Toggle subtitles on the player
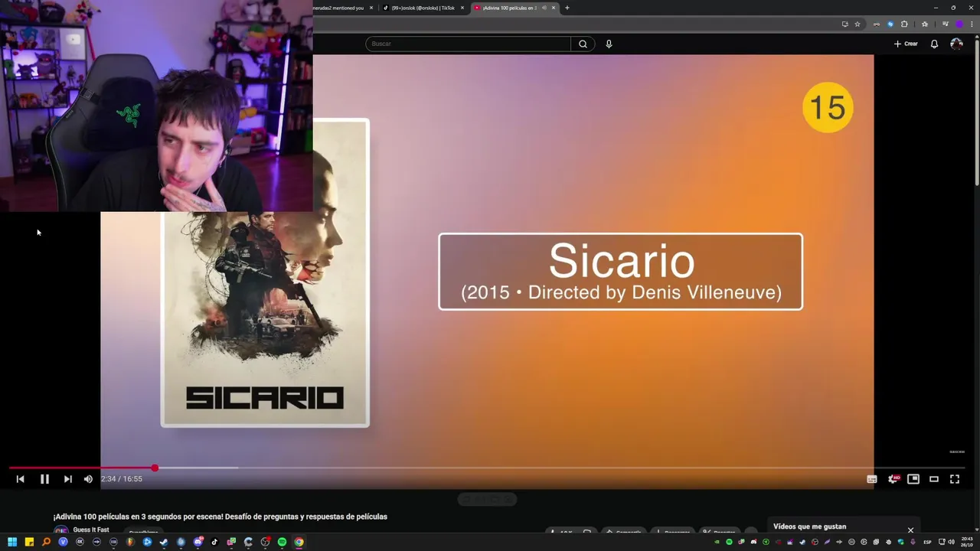Image resolution: width=980 pixels, height=551 pixels. click(x=871, y=479)
